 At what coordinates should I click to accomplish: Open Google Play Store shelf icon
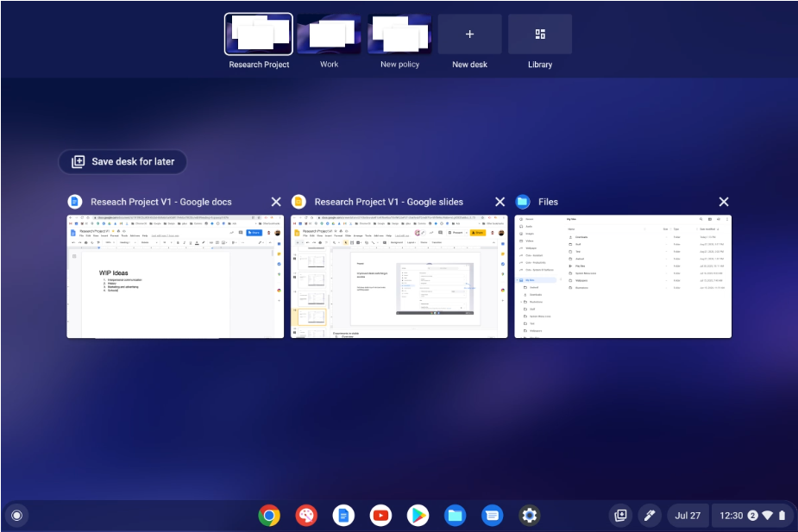418,516
